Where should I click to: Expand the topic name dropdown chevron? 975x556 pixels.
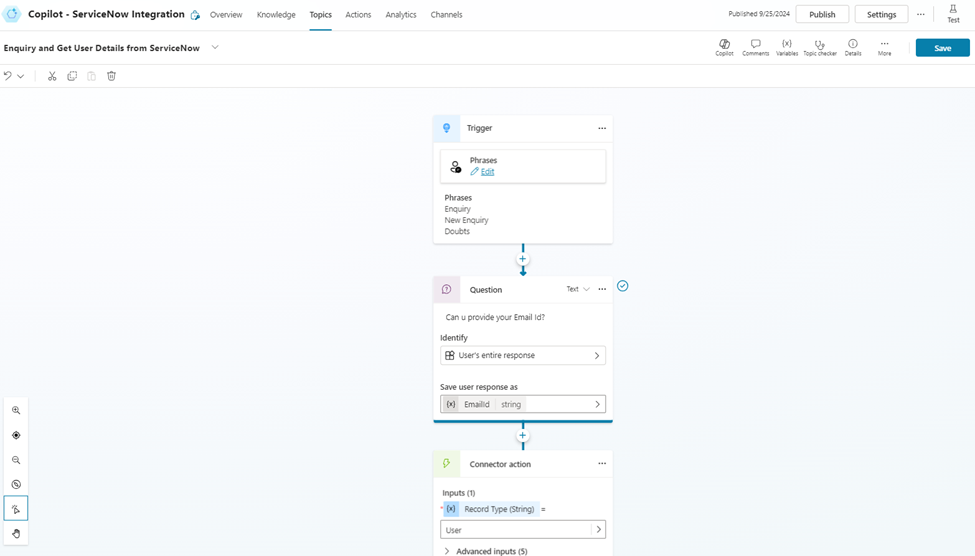click(x=215, y=48)
